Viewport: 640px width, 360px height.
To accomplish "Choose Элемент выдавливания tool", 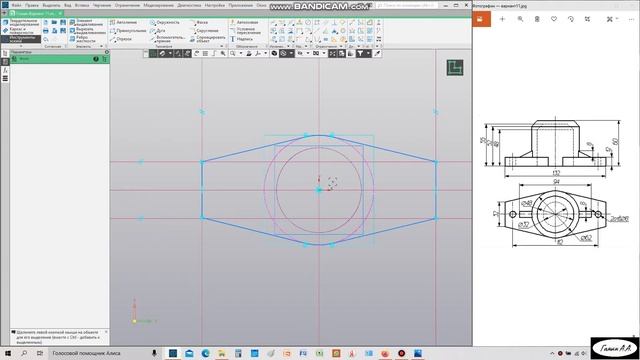I will pyautogui.click(x=87, y=22).
